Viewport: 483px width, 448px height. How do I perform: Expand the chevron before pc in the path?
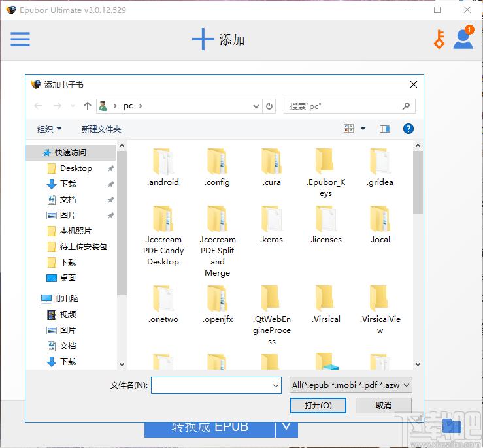tap(115, 106)
